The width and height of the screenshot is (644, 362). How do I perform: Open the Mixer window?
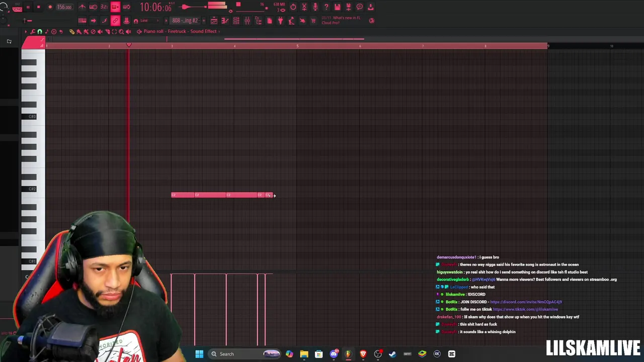pyautogui.click(x=247, y=21)
